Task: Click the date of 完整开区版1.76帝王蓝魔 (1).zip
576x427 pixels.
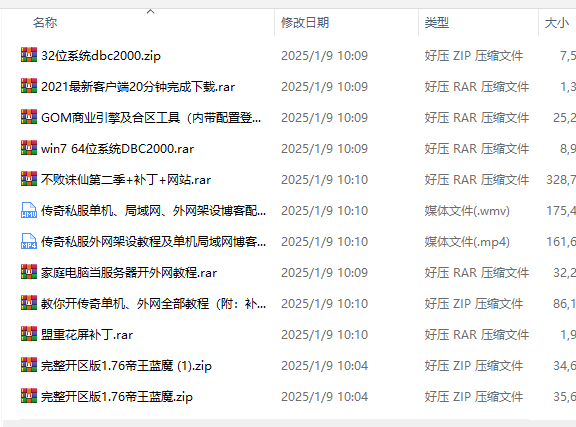Action: click(324, 366)
